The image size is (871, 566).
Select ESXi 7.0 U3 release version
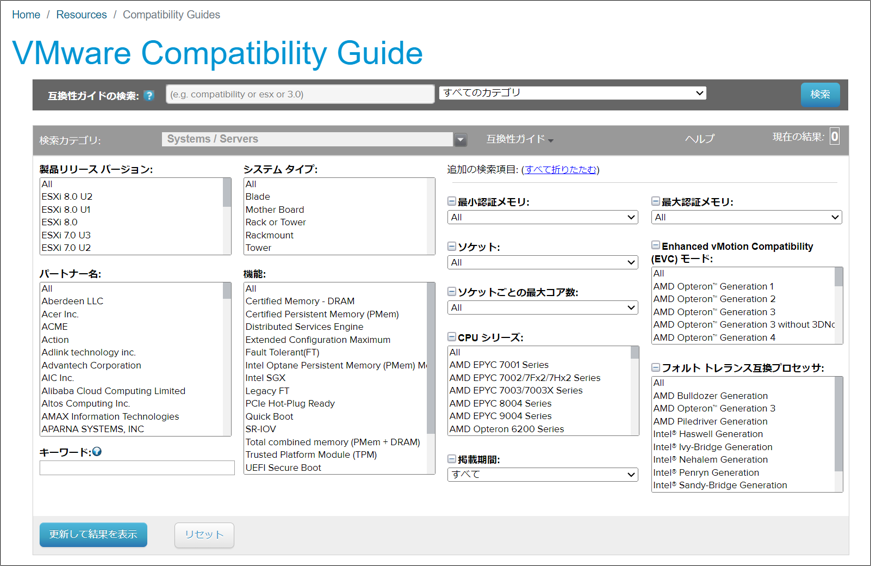coord(66,235)
